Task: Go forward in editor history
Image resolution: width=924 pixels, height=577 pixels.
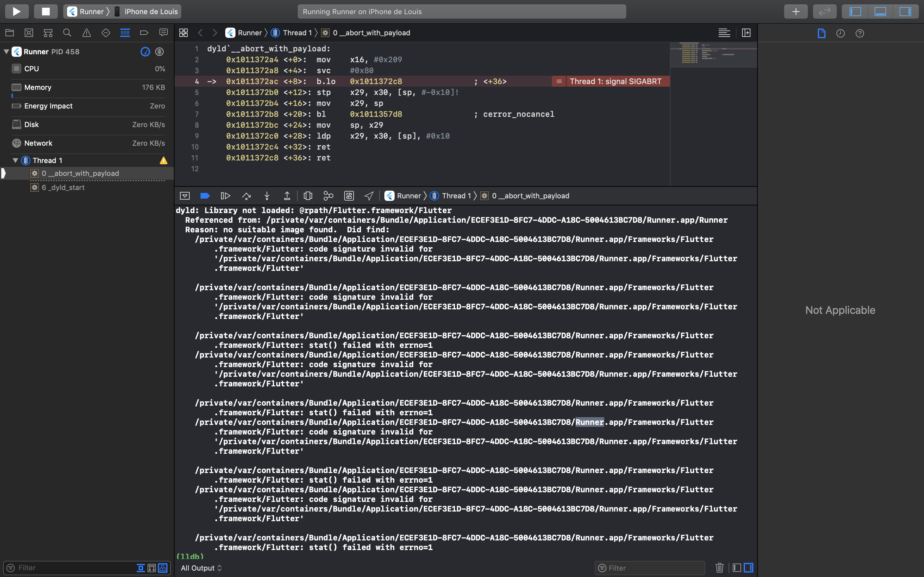Action: (215, 33)
